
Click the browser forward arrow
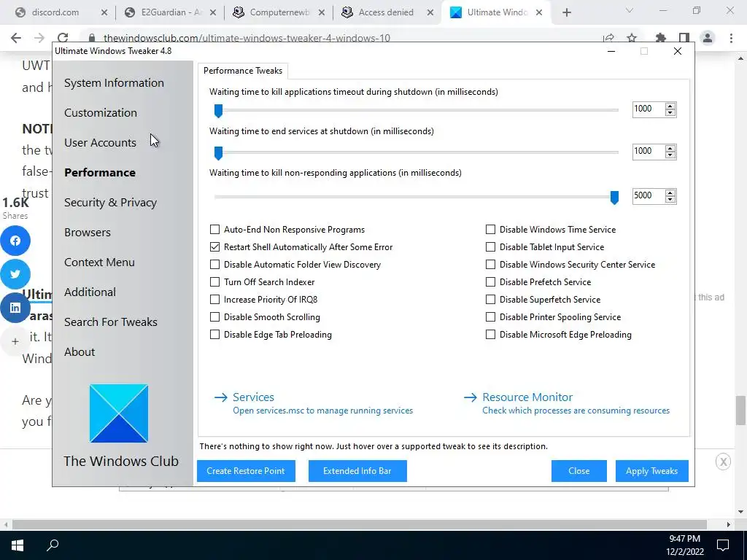[x=39, y=38]
